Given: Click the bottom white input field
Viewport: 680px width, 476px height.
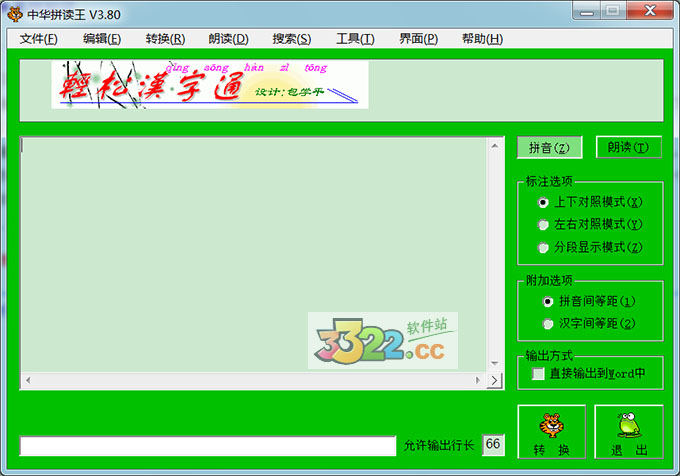Looking at the screenshot, I should pos(208,446).
